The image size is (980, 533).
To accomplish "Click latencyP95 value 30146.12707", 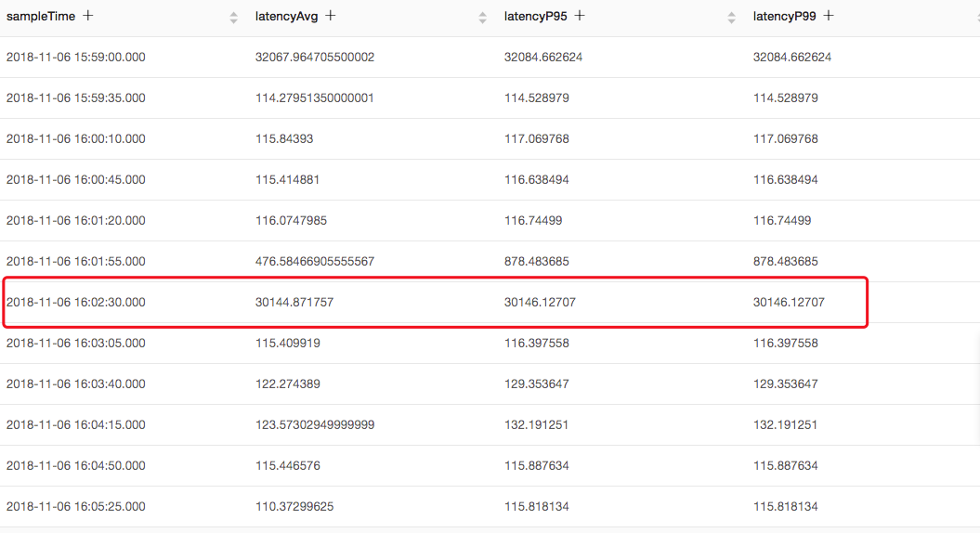I will click(540, 302).
